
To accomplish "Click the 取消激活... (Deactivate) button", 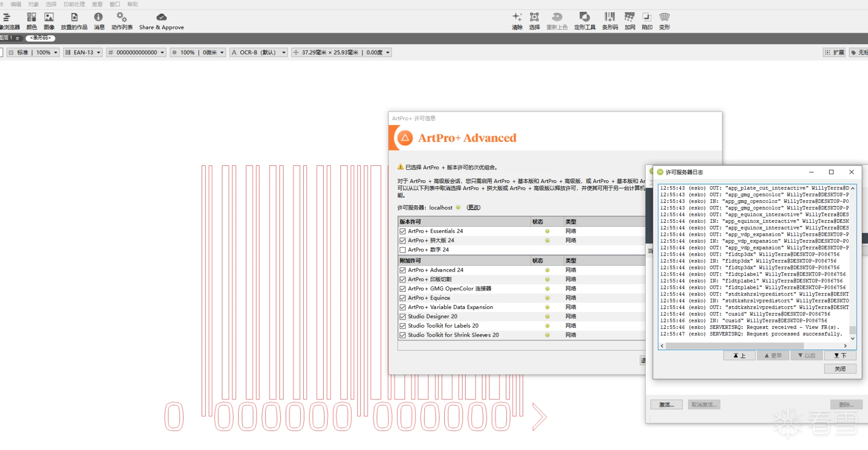I will (x=704, y=405).
